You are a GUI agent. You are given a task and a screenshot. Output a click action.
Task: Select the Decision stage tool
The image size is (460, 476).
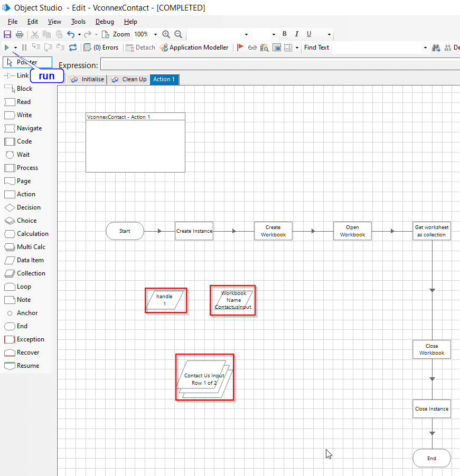[28, 207]
